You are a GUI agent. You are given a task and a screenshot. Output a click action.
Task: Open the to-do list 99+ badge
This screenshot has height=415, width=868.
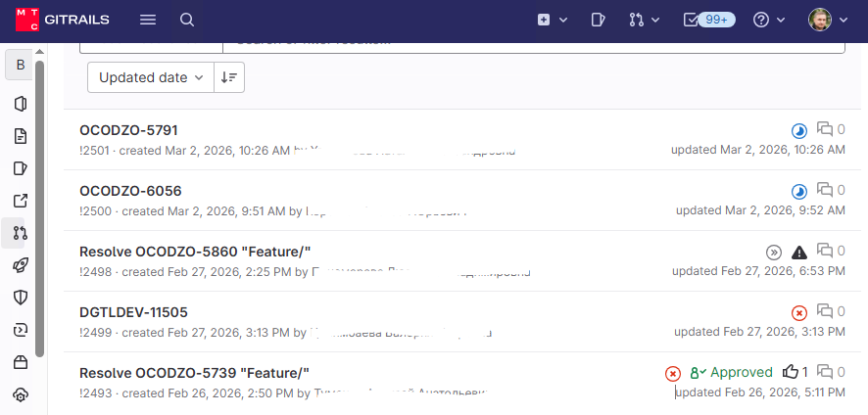(x=709, y=20)
